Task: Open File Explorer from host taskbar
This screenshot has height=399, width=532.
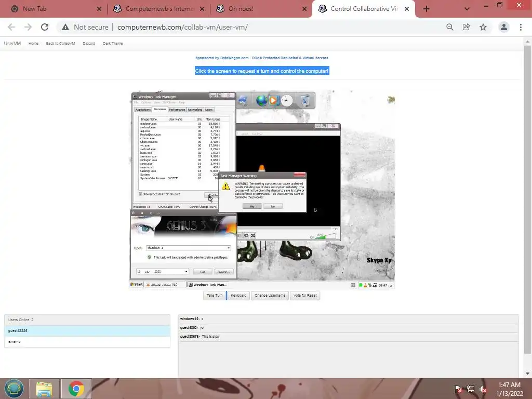Action: click(x=45, y=389)
